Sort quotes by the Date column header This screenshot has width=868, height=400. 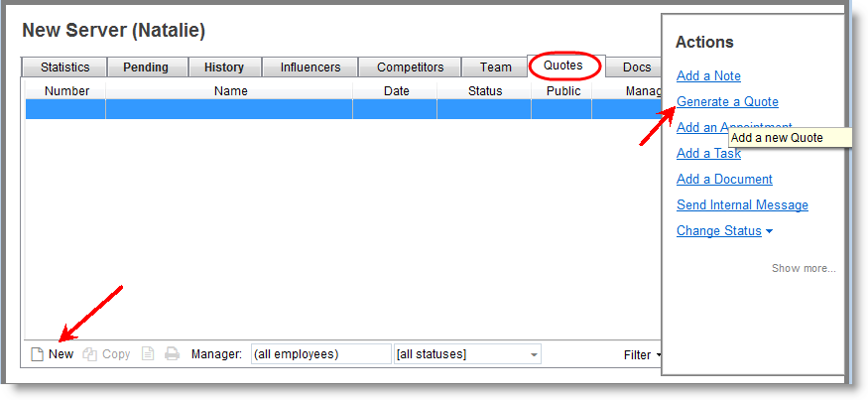click(x=396, y=91)
